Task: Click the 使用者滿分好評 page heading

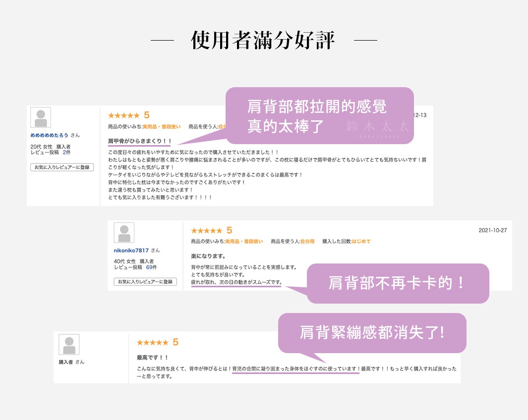Action: (264, 40)
